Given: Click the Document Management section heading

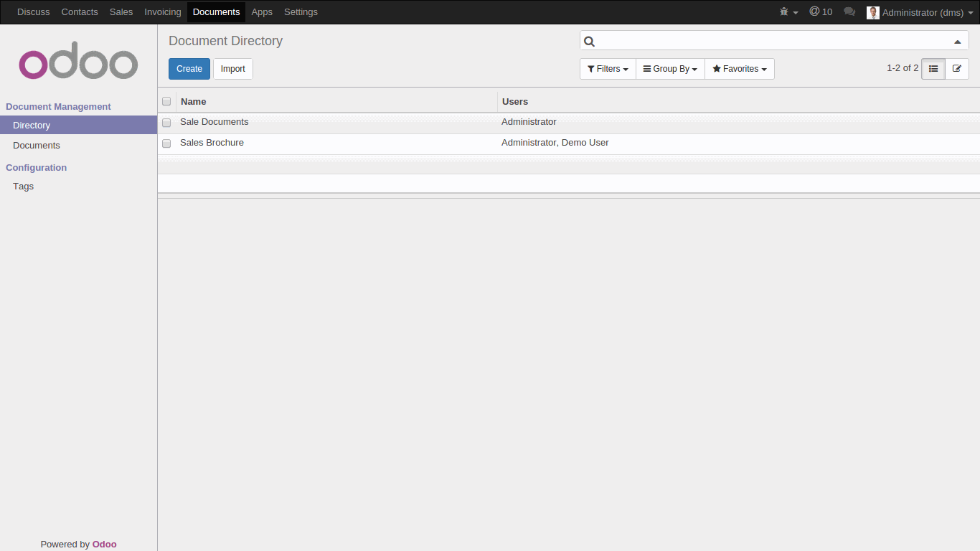Looking at the screenshot, I should [58, 106].
